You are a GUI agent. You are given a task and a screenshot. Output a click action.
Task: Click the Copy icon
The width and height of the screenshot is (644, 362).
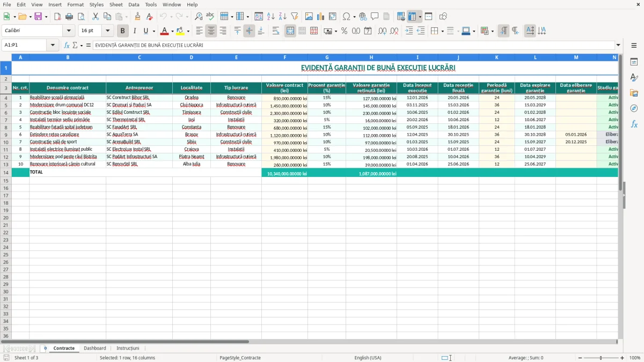click(x=107, y=17)
